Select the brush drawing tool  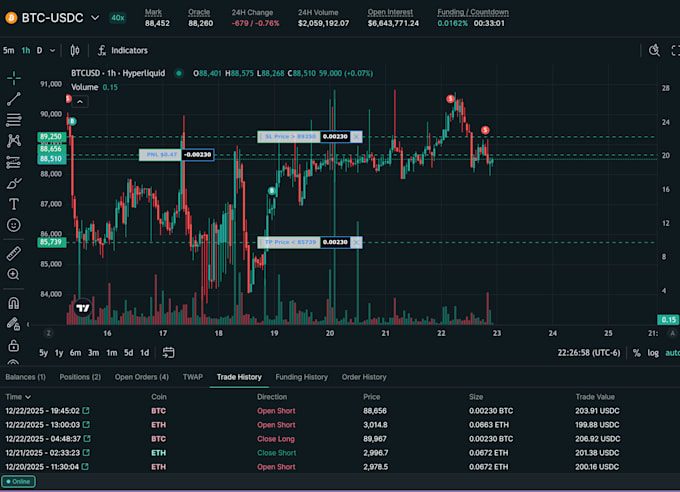[x=14, y=183]
